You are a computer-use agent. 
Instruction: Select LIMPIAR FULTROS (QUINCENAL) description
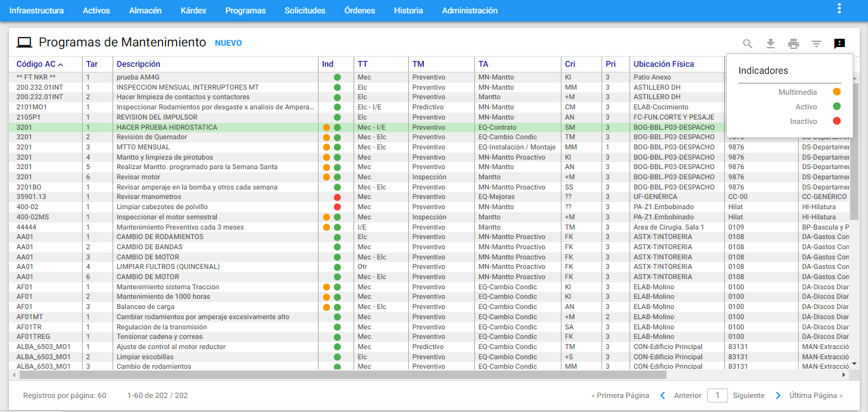point(168,267)
